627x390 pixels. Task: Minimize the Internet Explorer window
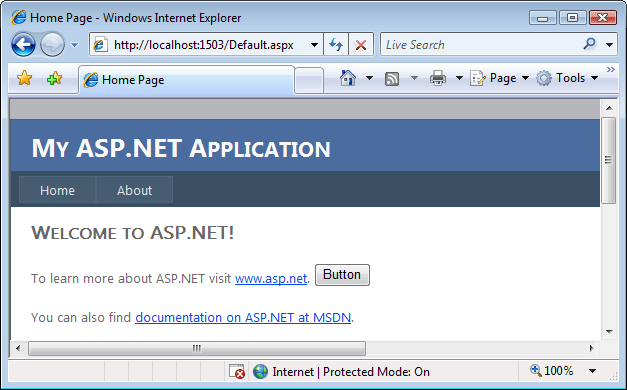(x=542, y=18)
